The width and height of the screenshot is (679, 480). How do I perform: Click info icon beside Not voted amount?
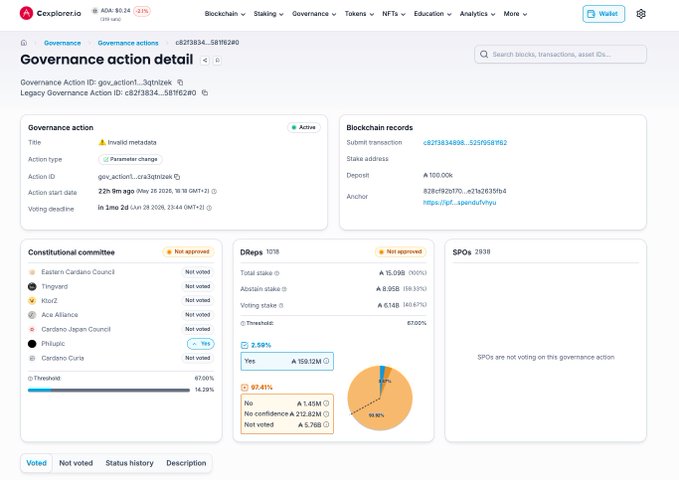pos(326,425)
